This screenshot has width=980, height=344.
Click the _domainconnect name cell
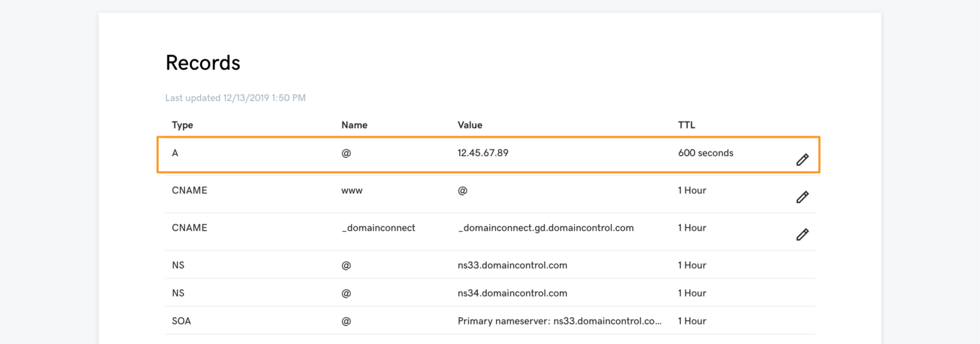(x=378, y=228)
